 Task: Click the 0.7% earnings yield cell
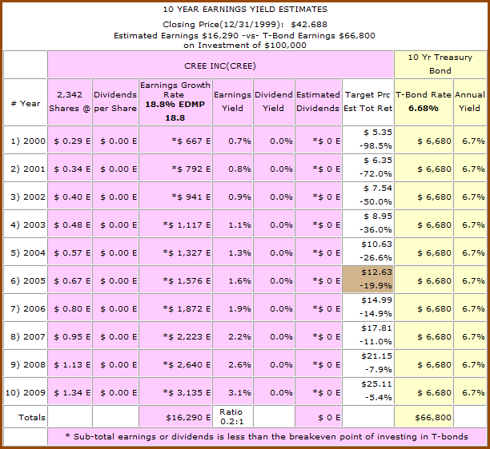[233, 140]
